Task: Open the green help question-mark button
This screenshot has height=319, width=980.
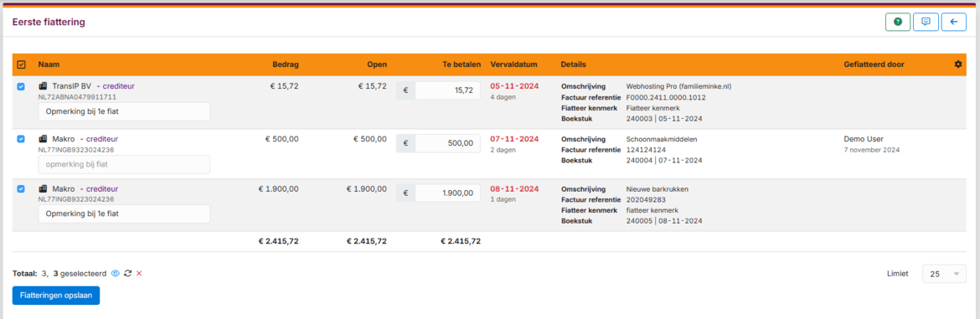Action: 898,22
